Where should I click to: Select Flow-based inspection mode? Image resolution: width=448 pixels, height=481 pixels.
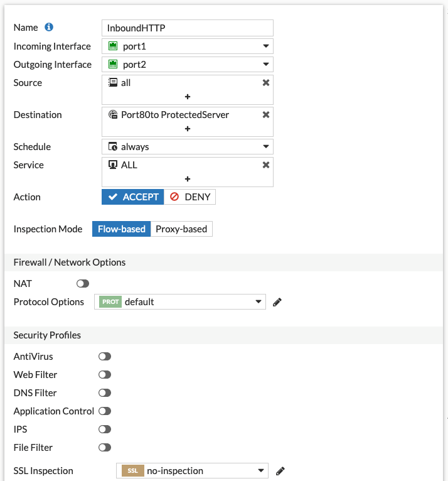coord(121,229)
